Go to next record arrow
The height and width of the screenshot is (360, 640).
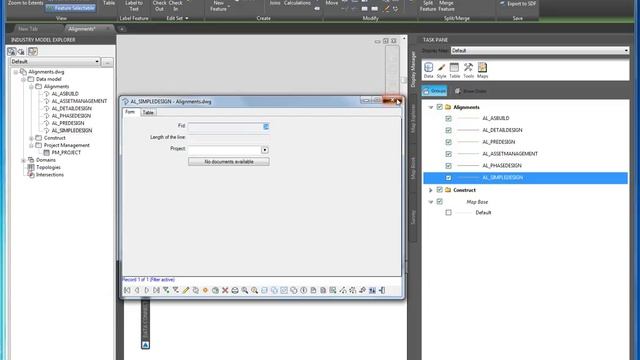coord(147,290)
